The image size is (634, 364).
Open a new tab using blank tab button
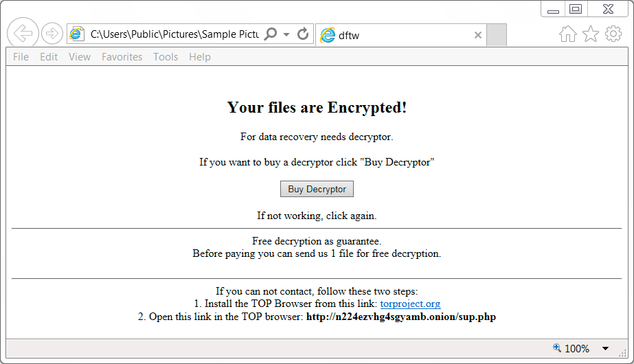click(x=497, y=35)
